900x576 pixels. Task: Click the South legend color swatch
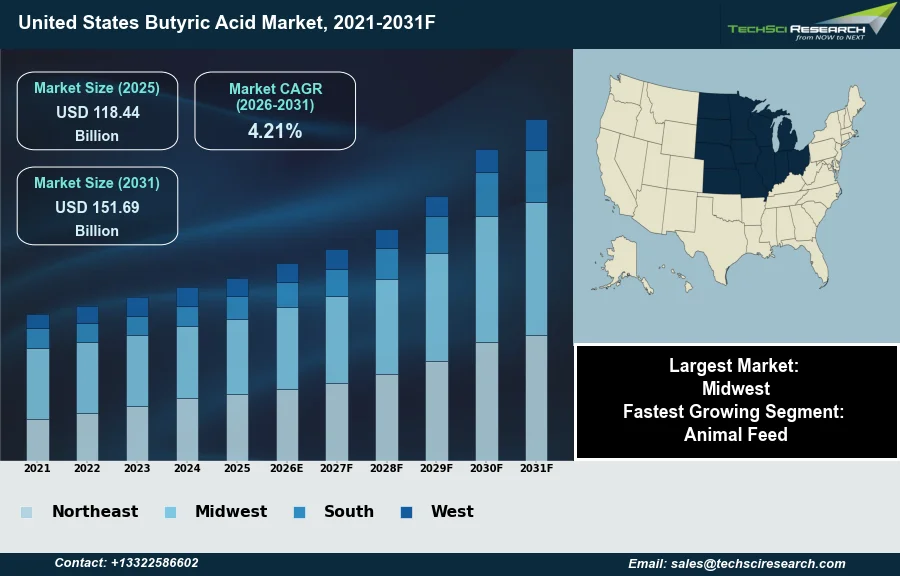click(x=299, y=512)
